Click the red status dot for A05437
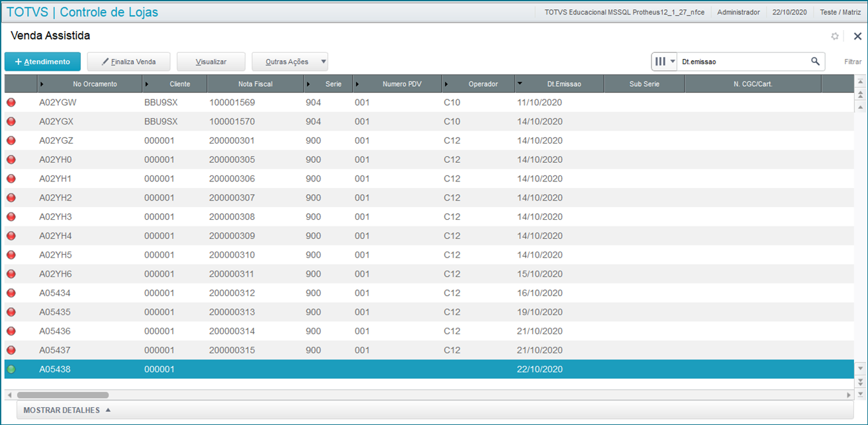868x425 pixels. [11, 350]
